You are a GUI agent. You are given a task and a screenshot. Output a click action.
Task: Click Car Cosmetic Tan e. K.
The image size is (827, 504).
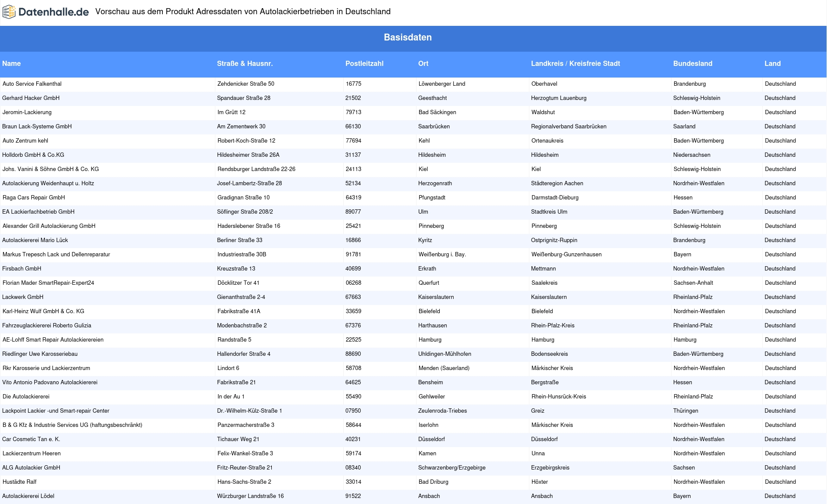tap(31, 439)
